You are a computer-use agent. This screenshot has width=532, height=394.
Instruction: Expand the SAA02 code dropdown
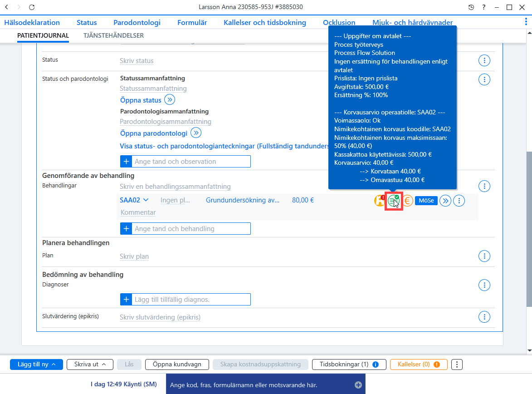146,200
